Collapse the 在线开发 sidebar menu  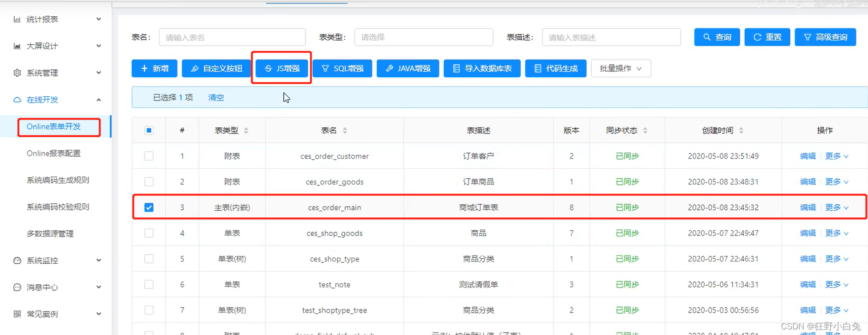click(99, 100)
